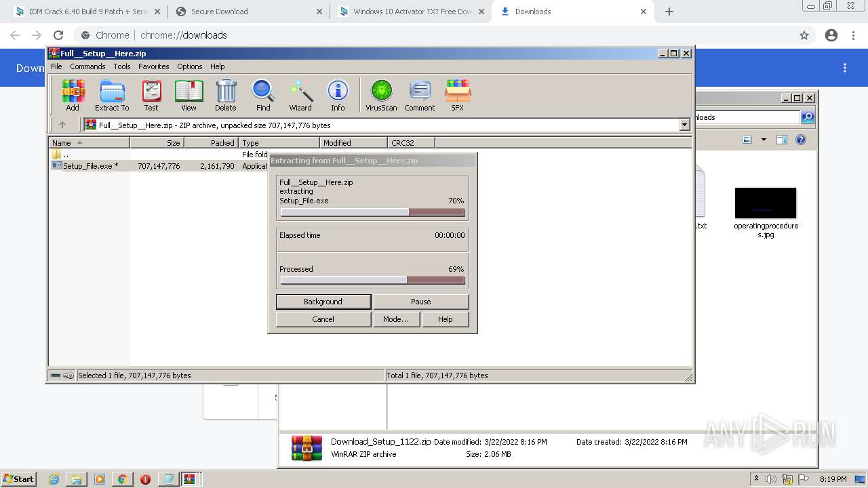Sort by Name column header

pos(90,143)
